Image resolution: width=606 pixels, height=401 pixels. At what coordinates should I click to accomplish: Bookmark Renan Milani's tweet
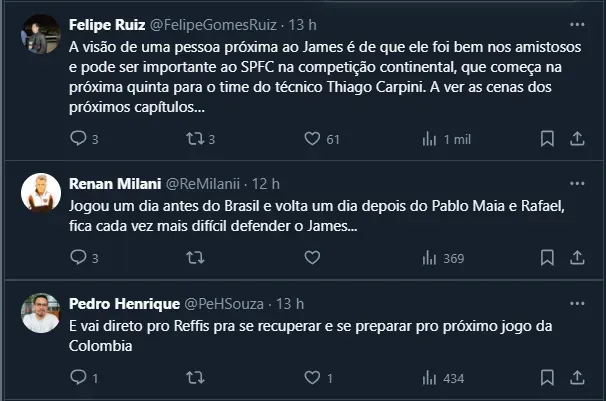pos(548,258)
